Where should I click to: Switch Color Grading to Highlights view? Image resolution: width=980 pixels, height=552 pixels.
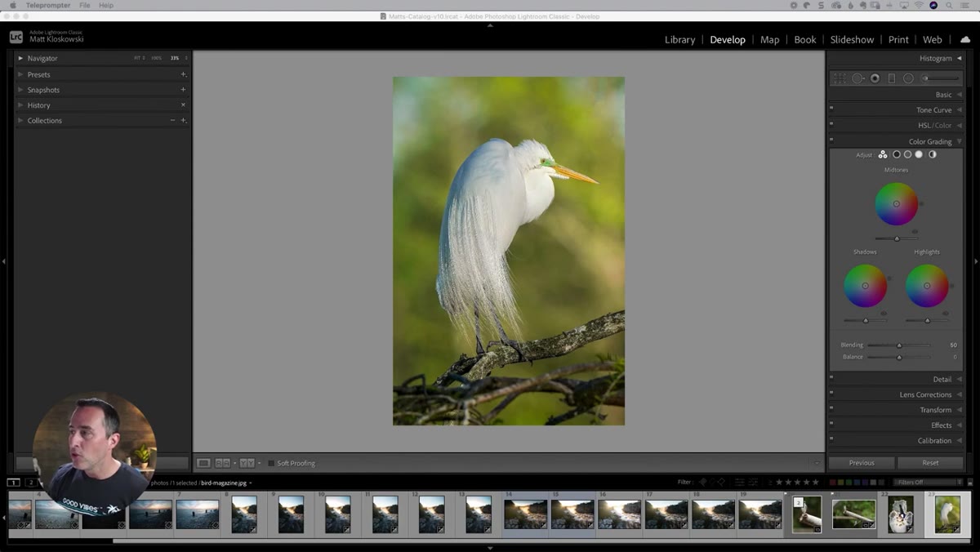point(919,154)
